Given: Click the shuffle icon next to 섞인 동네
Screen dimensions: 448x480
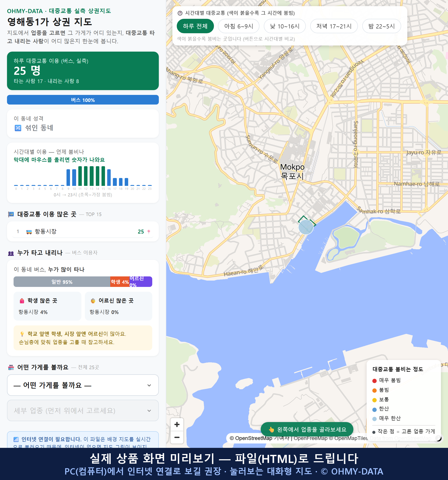Looking at the screenshot, I should click(x=18, y=128).
